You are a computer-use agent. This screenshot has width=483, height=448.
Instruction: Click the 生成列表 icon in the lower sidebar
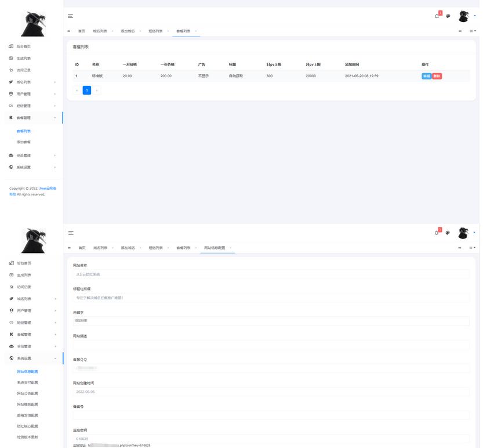point(11,275)
